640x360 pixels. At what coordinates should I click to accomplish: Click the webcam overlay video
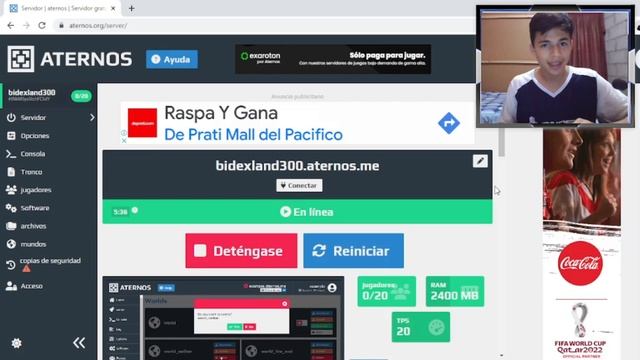tap(555, 67)
